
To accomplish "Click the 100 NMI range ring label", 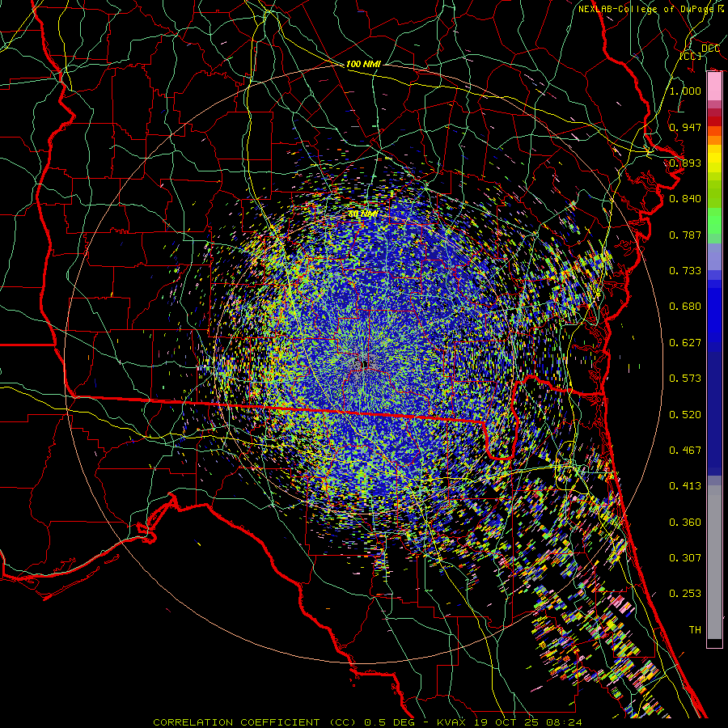I will [363, 64].
